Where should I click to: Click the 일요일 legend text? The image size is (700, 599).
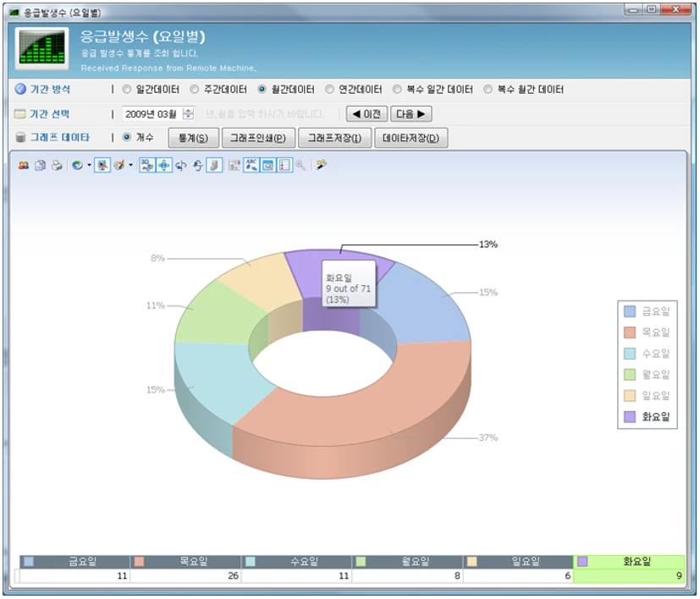point(656,395)
